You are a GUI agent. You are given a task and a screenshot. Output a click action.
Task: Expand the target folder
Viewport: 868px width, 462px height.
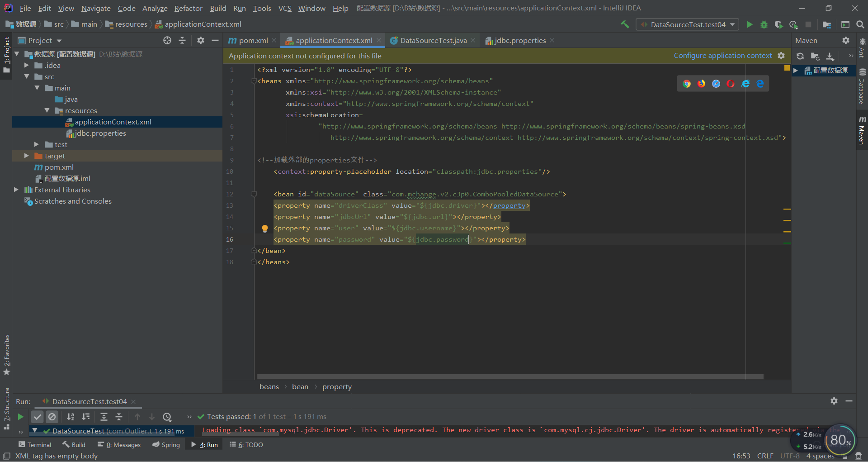pos(27,156)
